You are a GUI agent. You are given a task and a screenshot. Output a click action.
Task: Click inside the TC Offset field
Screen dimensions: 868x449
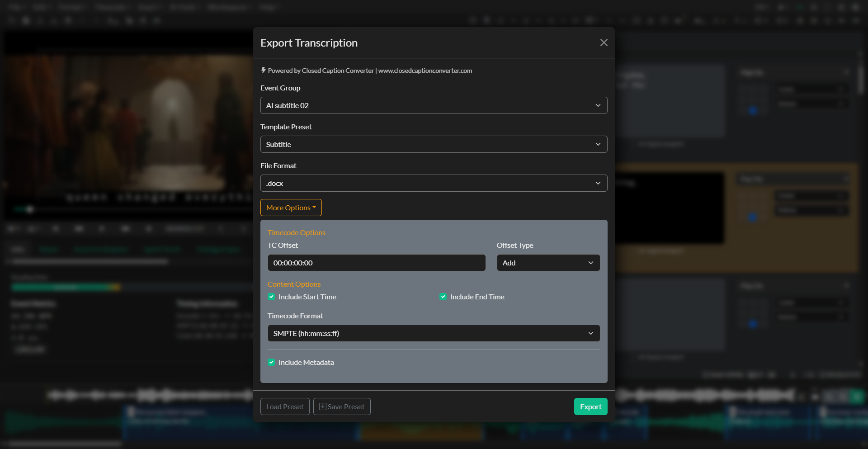click(x=376, y=263)
